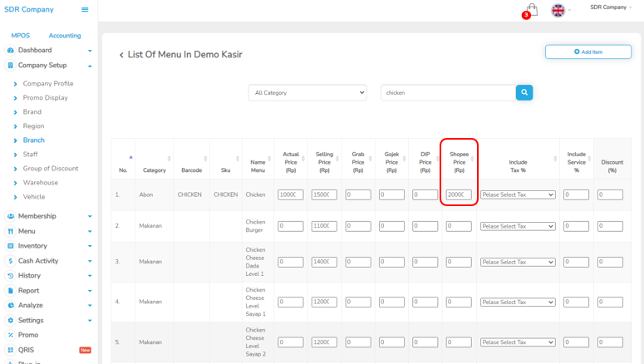Image resolution: width=644 pixels, height=364 pixels.
Task: Click the back arrow beside List Of Menu
Action: [x=120, y=56]
